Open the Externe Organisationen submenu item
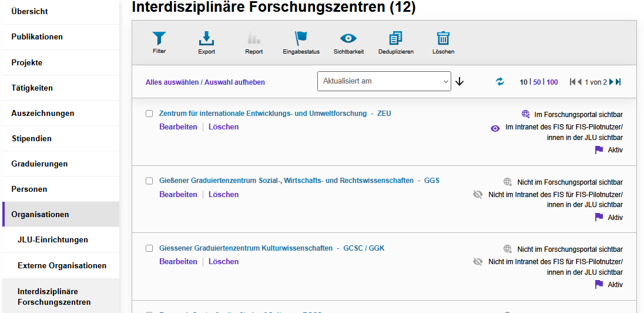 (x=61, y=266)
